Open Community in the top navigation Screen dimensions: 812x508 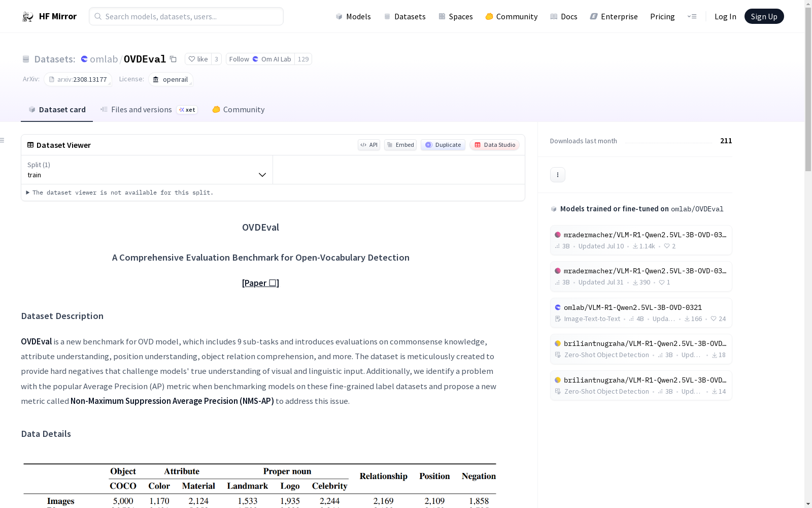[512, 16]
